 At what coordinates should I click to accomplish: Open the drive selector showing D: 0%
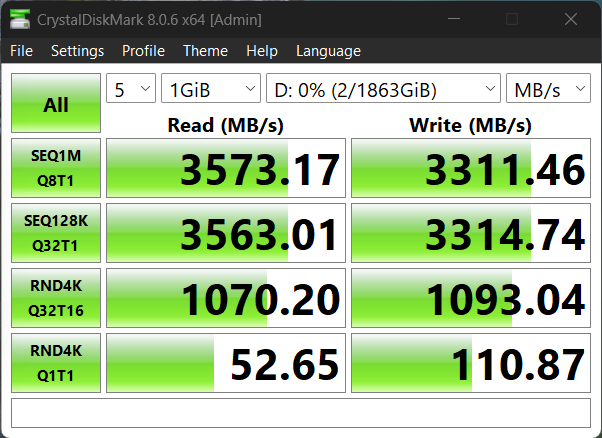(x=383, y=90)
